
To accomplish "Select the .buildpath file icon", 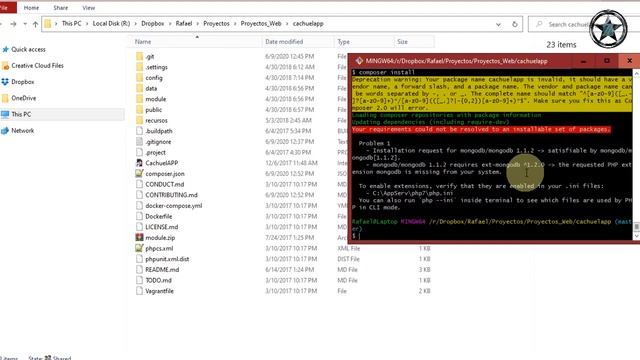I will [x=139, y=131].
